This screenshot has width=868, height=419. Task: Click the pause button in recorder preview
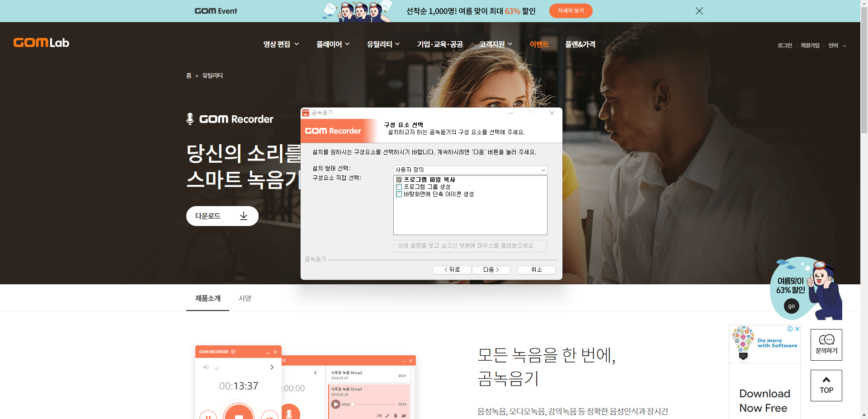(208, 415)
